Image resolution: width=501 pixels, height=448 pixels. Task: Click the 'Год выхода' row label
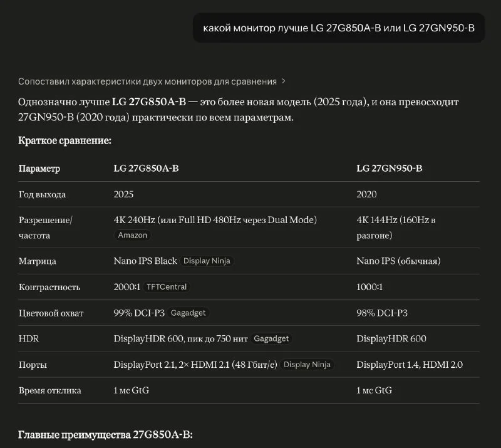point(42,194)
